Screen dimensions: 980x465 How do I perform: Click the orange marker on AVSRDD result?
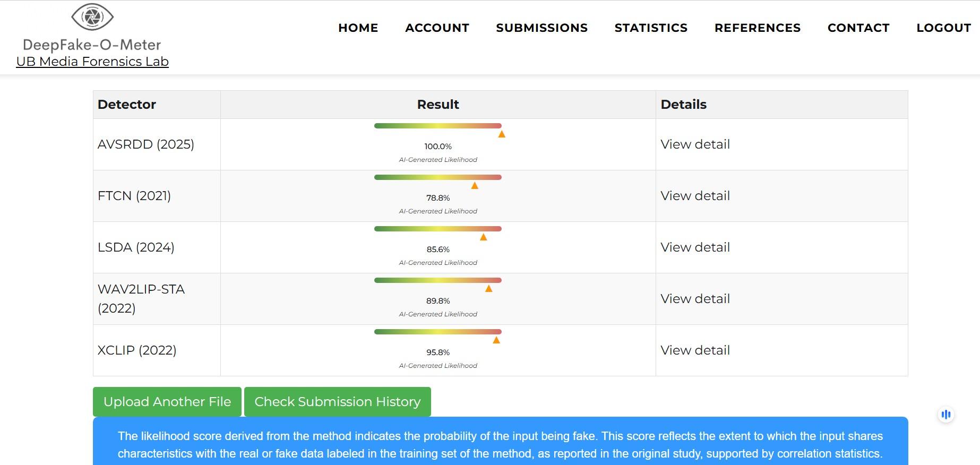(501, 134)
